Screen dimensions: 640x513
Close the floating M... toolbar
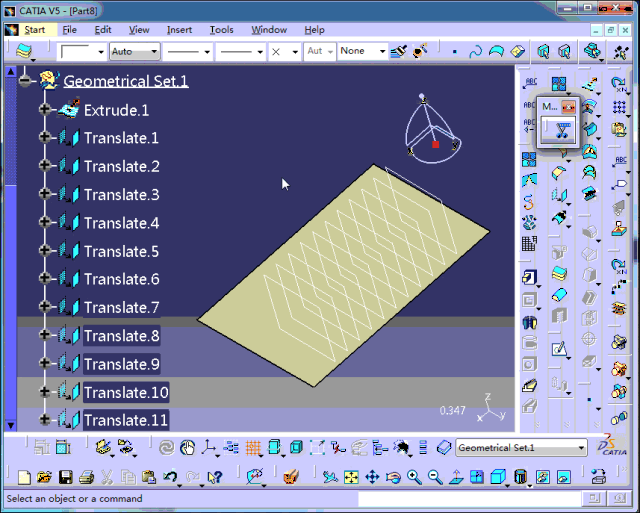pos(568,107)
